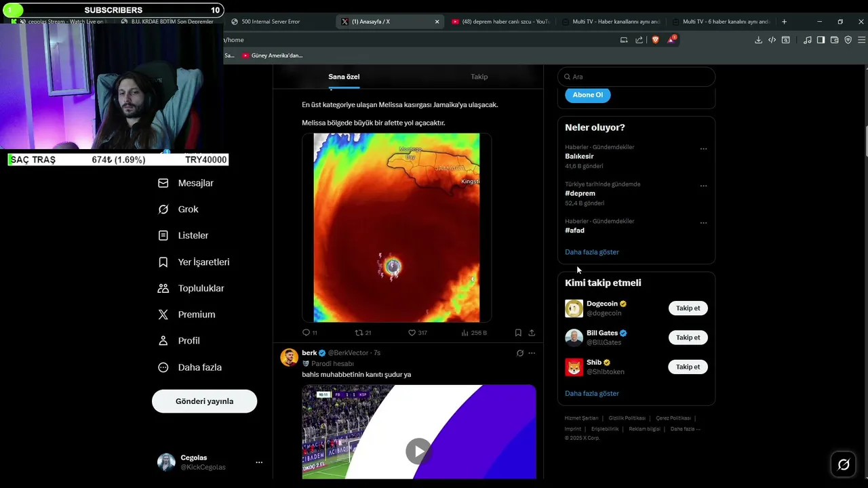The height and width of the screenshot is (488, 868).
Task: Click the Brave VPN shield icon
Action: pyautogui.click(x=848, y=40)
